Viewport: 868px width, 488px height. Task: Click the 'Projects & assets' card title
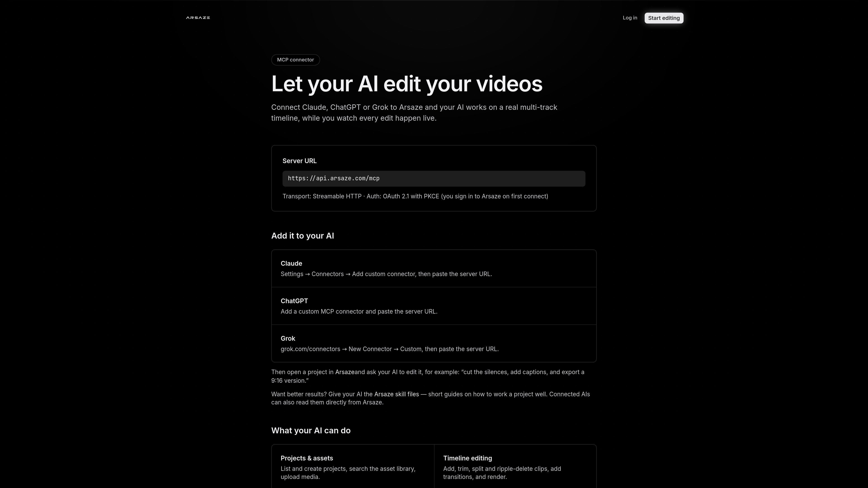pos(307,458)
